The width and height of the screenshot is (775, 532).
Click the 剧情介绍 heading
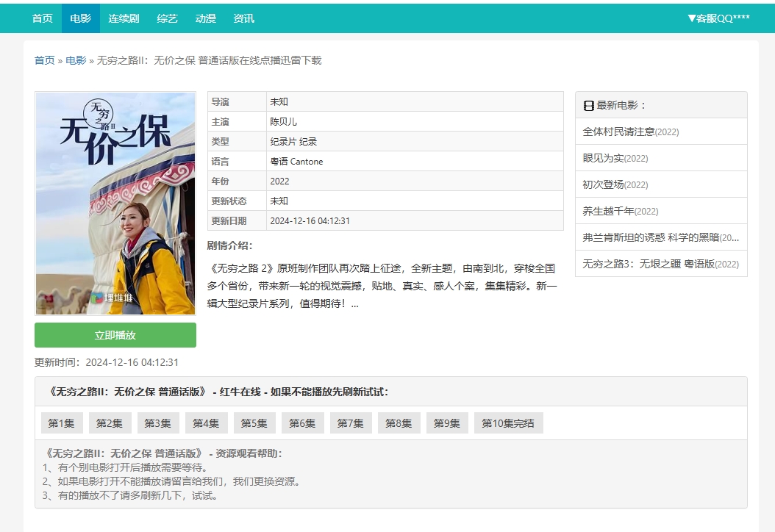[230, 245]
